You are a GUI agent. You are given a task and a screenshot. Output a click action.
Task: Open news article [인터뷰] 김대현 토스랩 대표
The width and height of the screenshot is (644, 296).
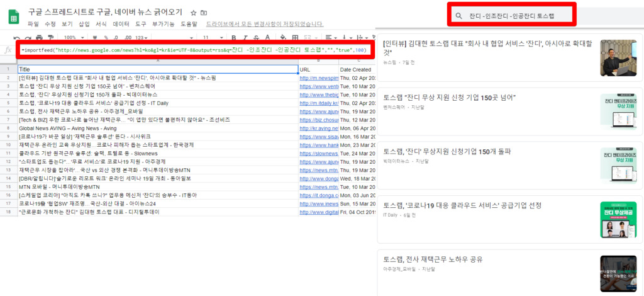487,48
